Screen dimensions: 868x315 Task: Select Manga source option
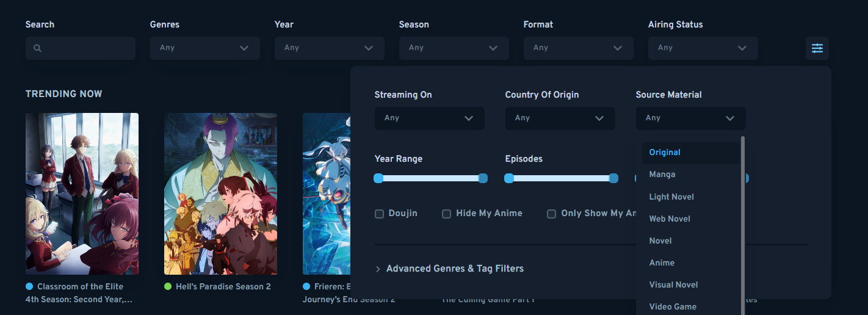coord(691,175)
